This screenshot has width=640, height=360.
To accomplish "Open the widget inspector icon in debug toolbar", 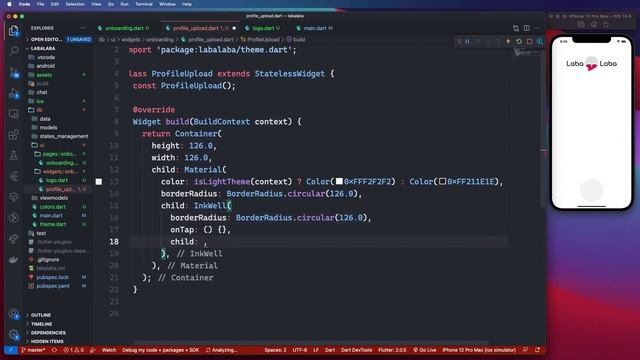I will point(540,42).
